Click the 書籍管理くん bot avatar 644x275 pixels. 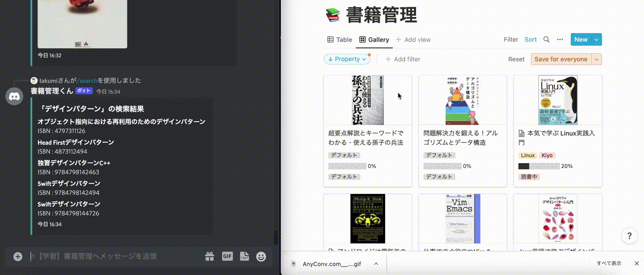(14, 96)
